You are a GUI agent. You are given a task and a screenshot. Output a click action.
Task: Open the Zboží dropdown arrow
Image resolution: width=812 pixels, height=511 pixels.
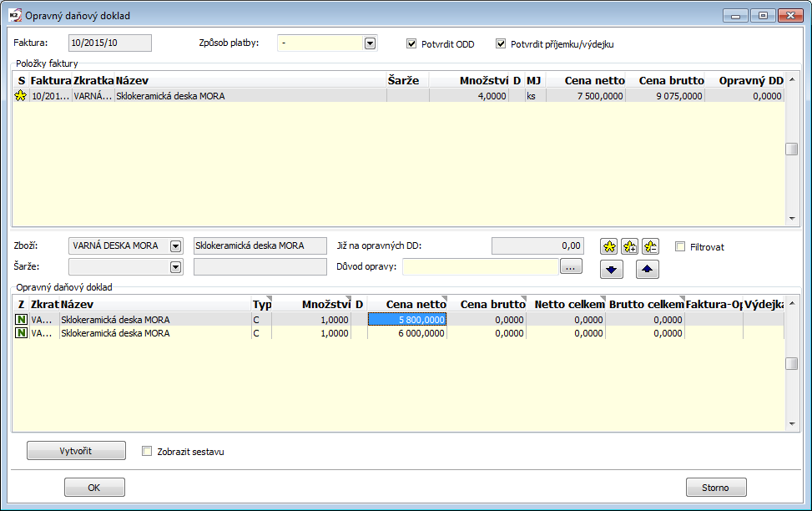pyautogui.click(x=175, y=246)
